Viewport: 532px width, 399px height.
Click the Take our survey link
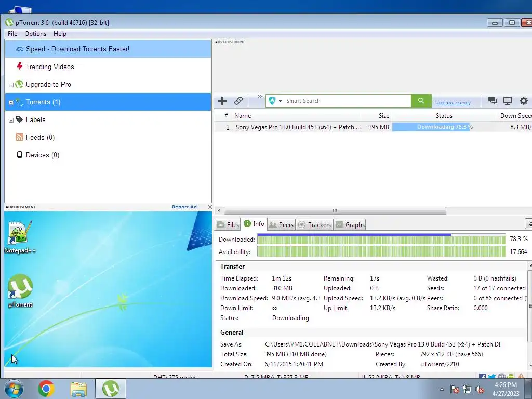tap(453, 102)
